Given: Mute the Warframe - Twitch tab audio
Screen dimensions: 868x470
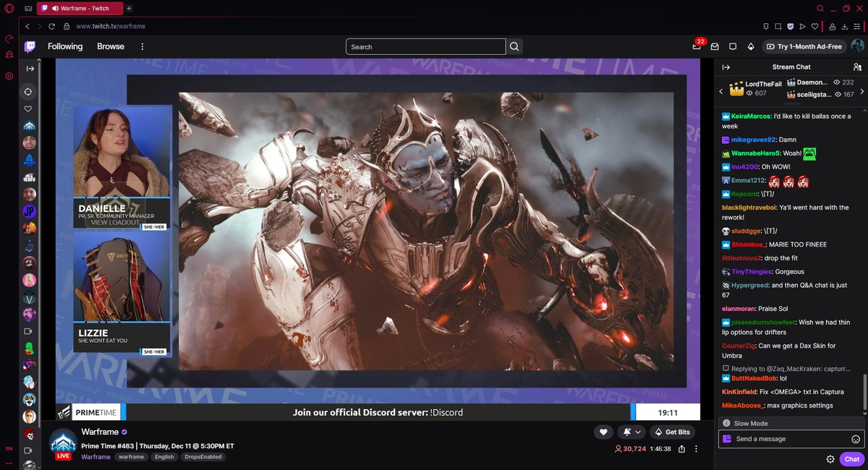Looking at the screenshot, I should point(54,8).
